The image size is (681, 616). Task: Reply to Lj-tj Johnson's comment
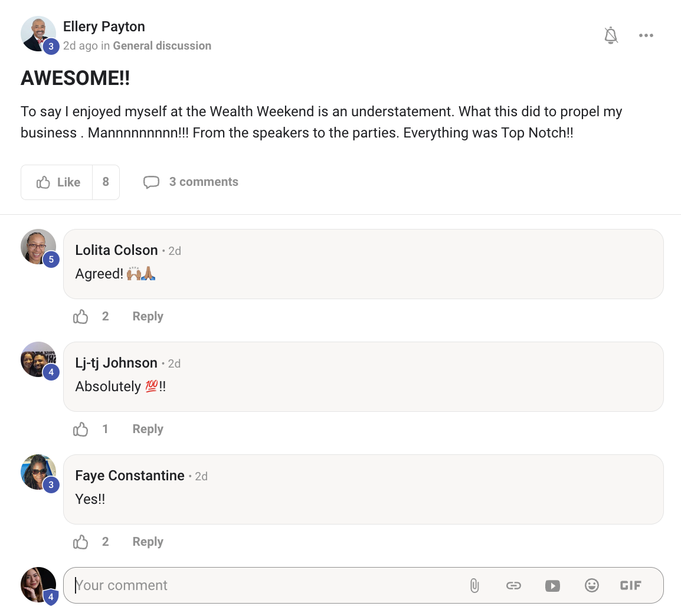tap(148, 430)
